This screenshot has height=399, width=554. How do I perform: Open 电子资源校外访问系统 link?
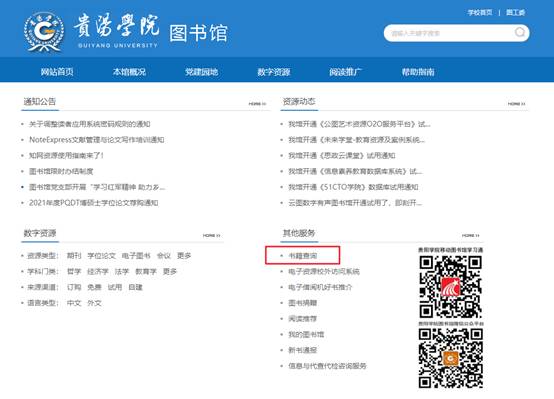[324, 271]
